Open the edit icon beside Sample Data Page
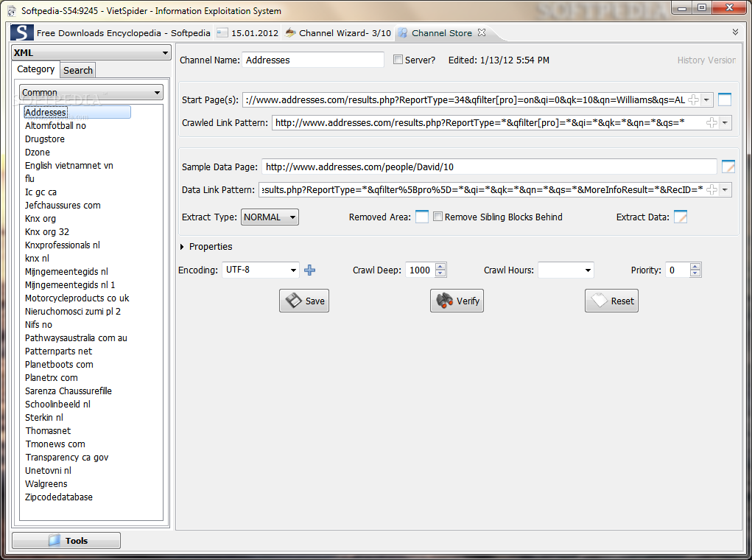Viewport: 752px width, 560px height. pyautogui.click(x=728, y=167)
